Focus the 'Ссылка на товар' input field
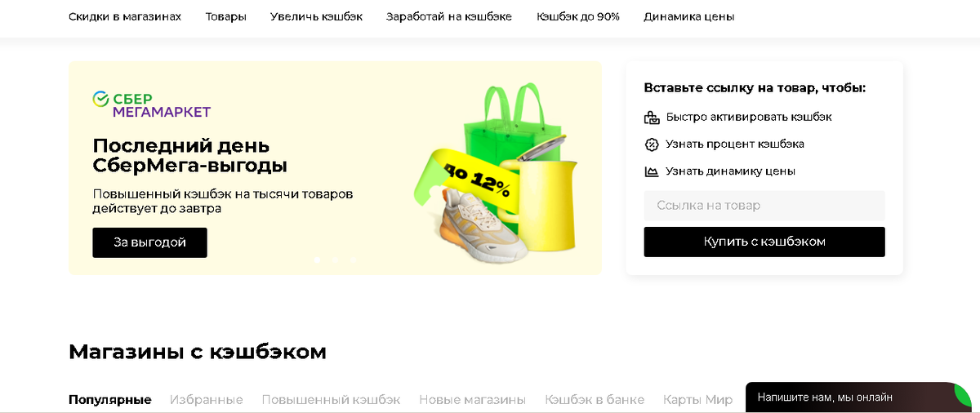This screenshot has width=980, height=413. 764,206
